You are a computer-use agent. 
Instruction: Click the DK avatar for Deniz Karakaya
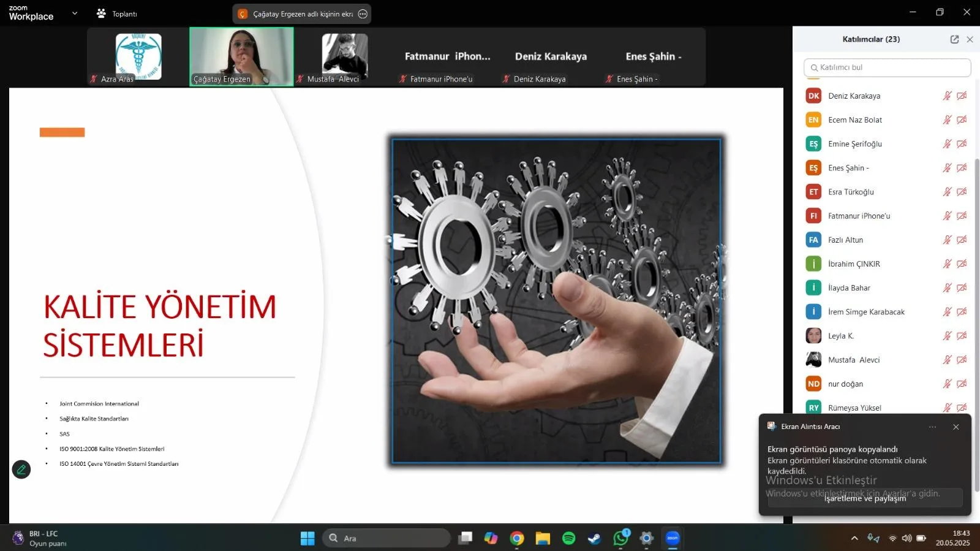coord(813,96)
